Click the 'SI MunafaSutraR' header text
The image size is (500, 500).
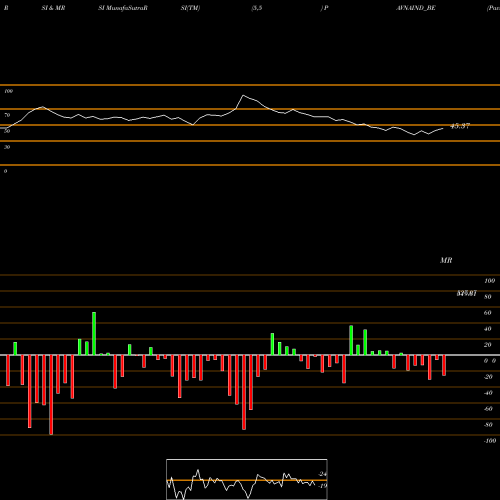pyautogui.click(x=123, y=8)
